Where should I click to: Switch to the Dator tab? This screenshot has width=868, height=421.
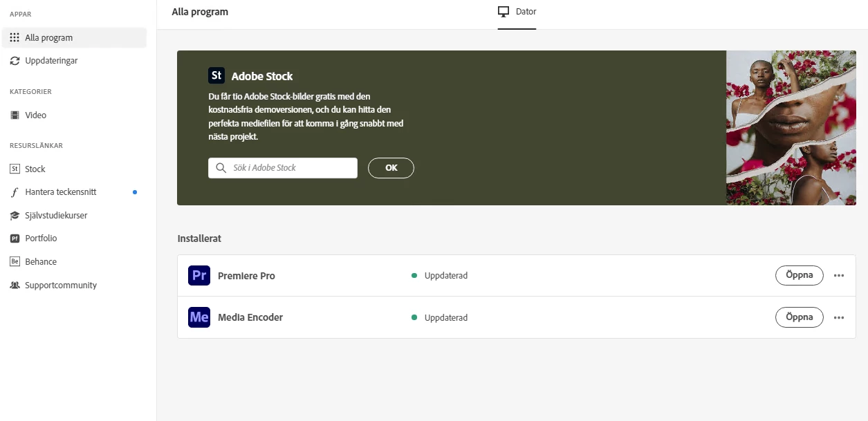coord(517,12)
